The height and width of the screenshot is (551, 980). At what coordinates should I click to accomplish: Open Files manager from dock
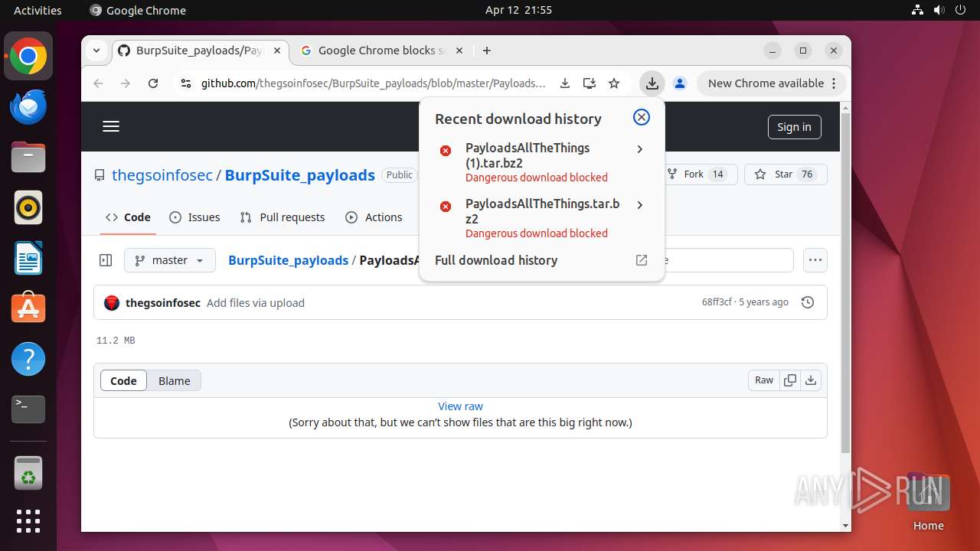coord(28,158)
